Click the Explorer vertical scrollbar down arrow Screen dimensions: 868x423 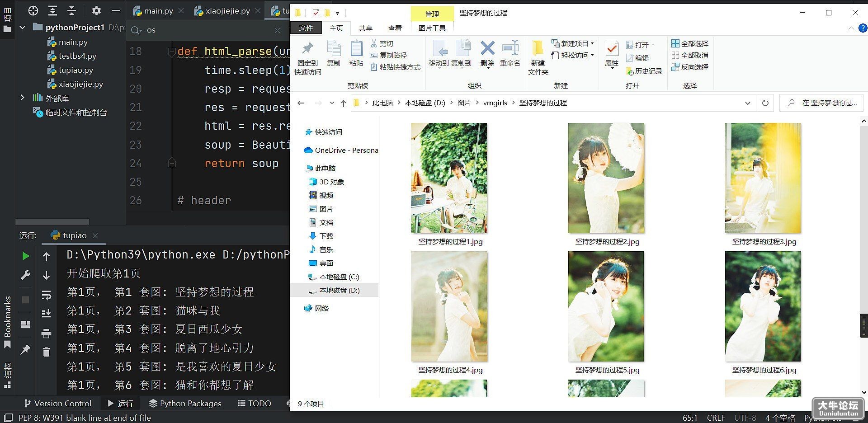(x=864, y=393)
